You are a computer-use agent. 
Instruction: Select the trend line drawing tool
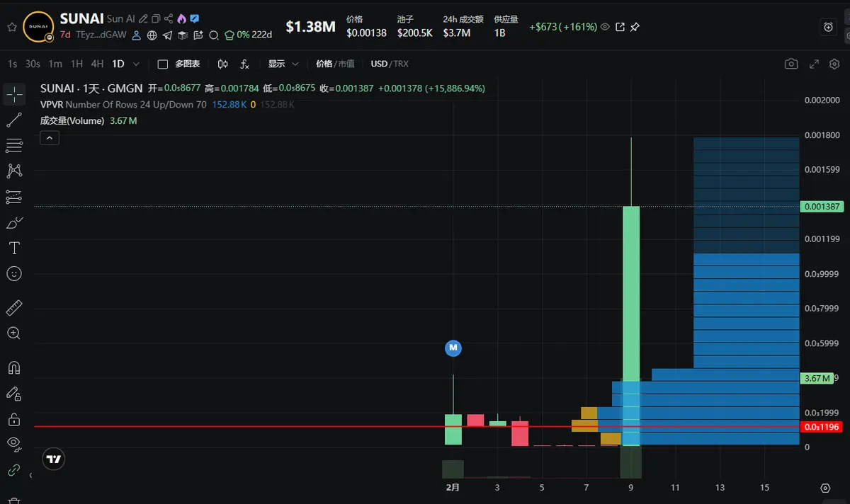[x=14, y=120]
